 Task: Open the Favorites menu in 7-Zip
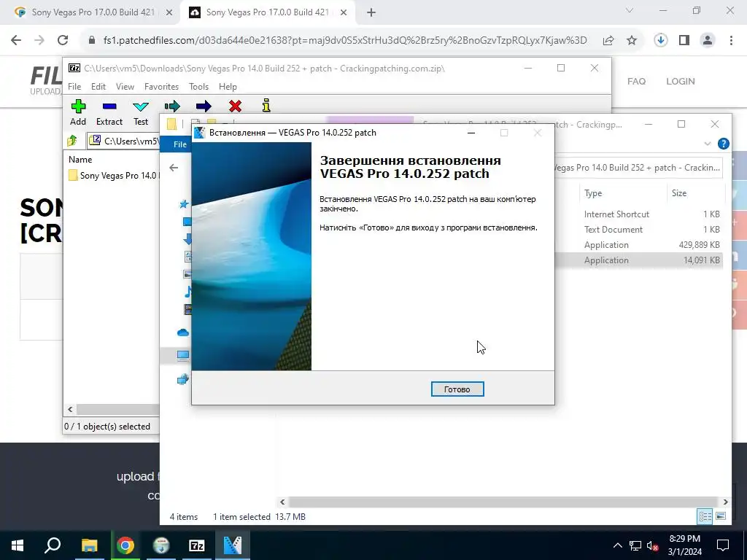(x=161, y=87)
